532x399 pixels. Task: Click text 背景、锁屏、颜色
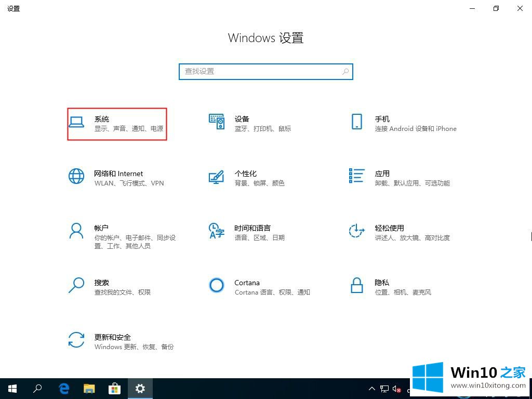coord(259,183)
